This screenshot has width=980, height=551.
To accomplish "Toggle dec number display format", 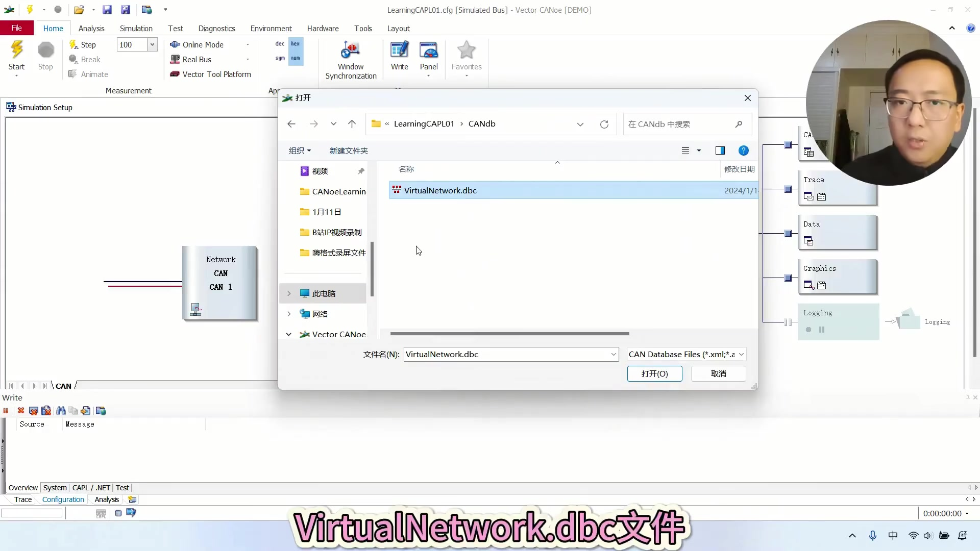I will pos(280,44).
